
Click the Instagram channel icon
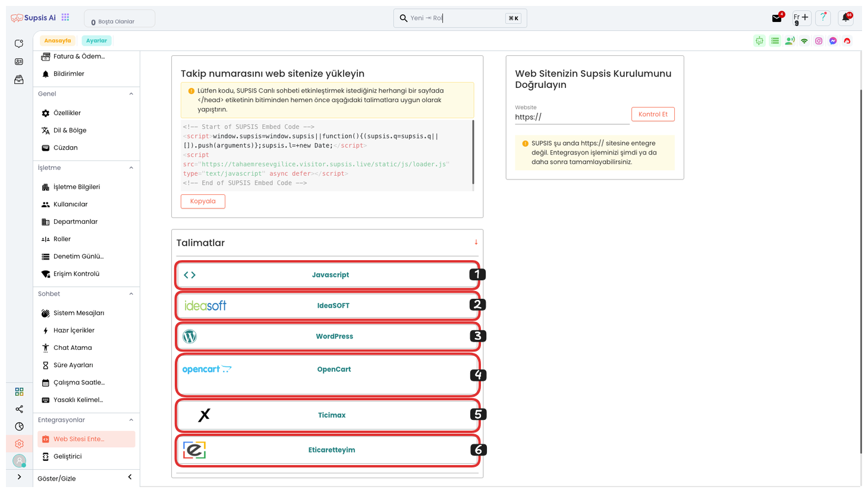pos(819,41)
